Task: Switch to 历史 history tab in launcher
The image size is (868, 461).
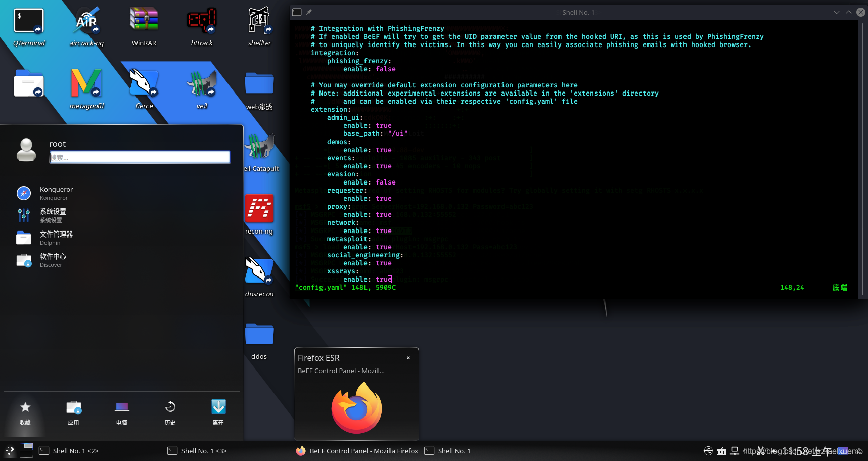Action: (x=170, y=413)
